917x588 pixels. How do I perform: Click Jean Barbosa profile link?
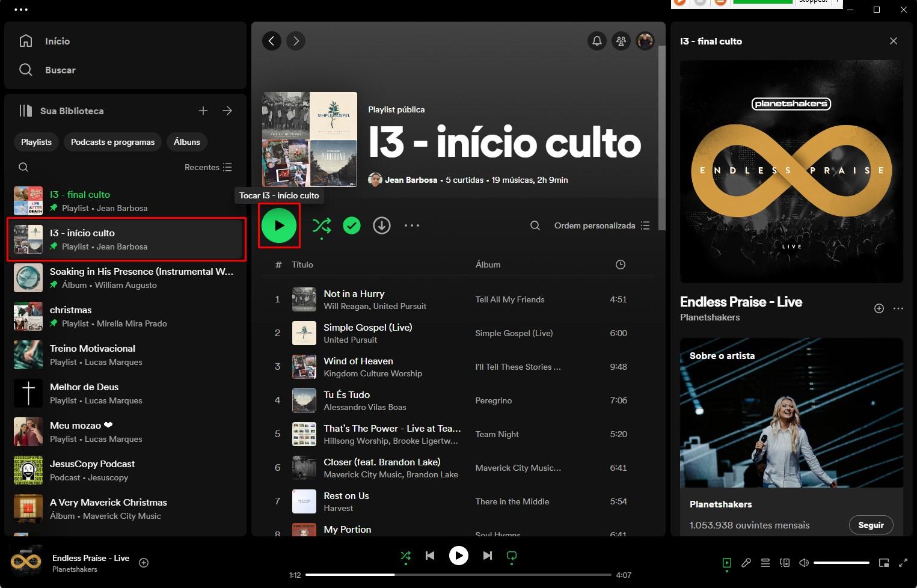click(x=411, y=180)
